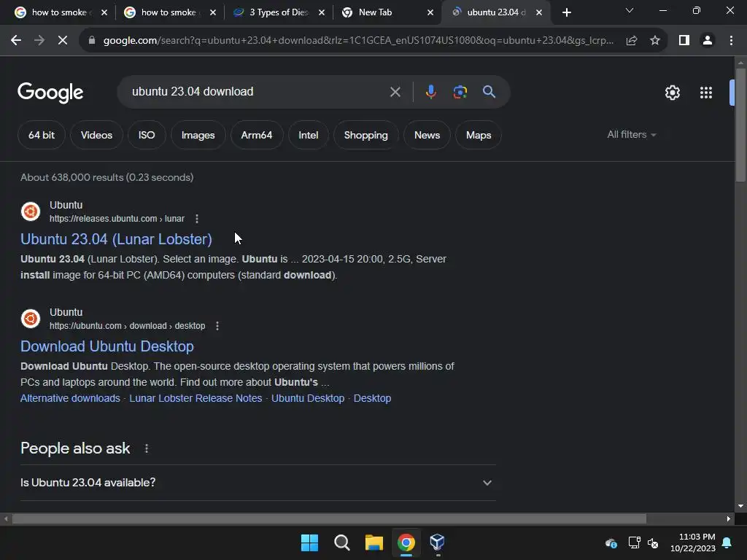Click the Google logo
This screenshot has width=747, height=560.
(50, 93)
